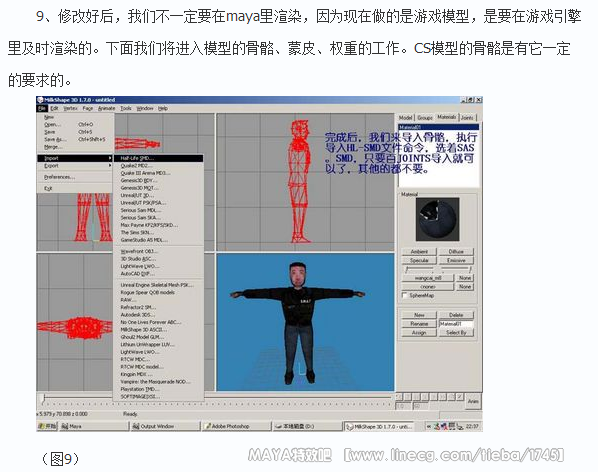Screen dimensions: 598x472
Task: Toggle the Anim mode button
Action: tap(473, 401)
